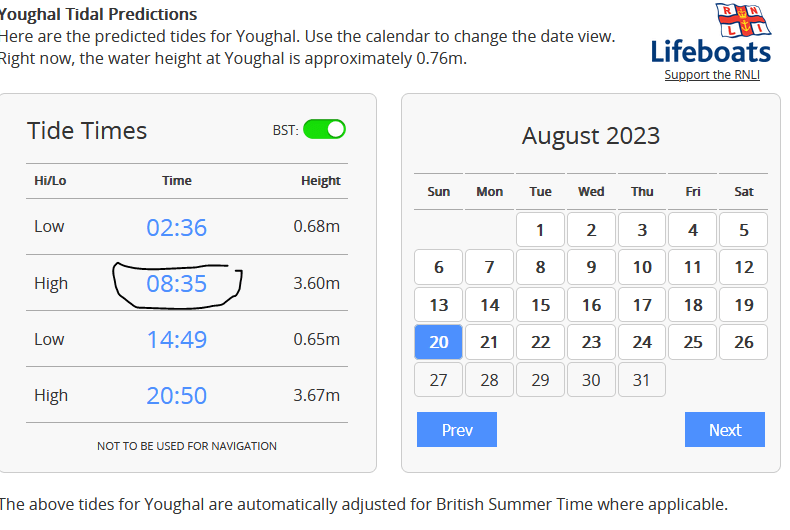Select August 20 on the calendar

(x=439, y=342)
